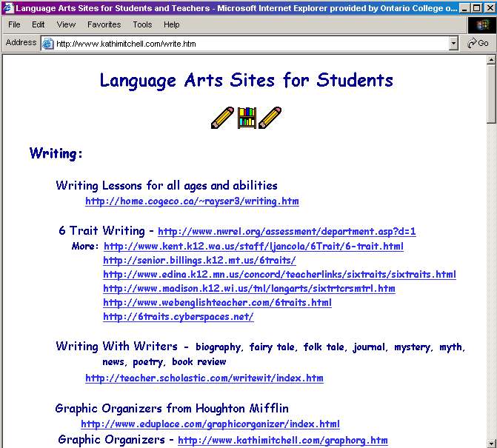
Task: Open the eduplace.com graphicorganizer link
Action: click(210, 424)
